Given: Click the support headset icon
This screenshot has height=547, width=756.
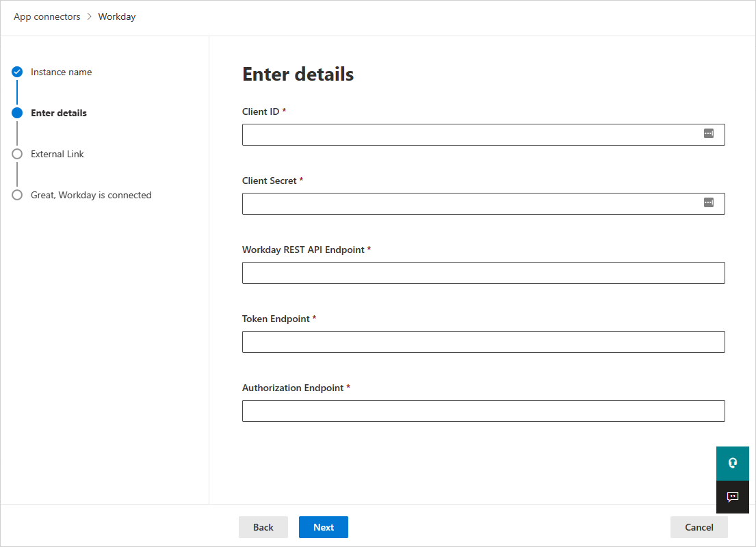Looking at the screenshot, I should pos(733,463).
